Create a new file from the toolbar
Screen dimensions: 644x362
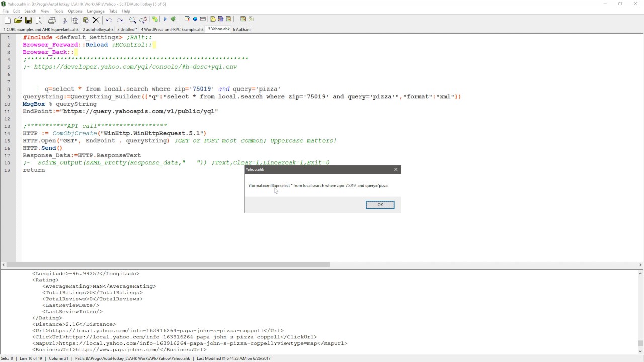pos(7,20)
